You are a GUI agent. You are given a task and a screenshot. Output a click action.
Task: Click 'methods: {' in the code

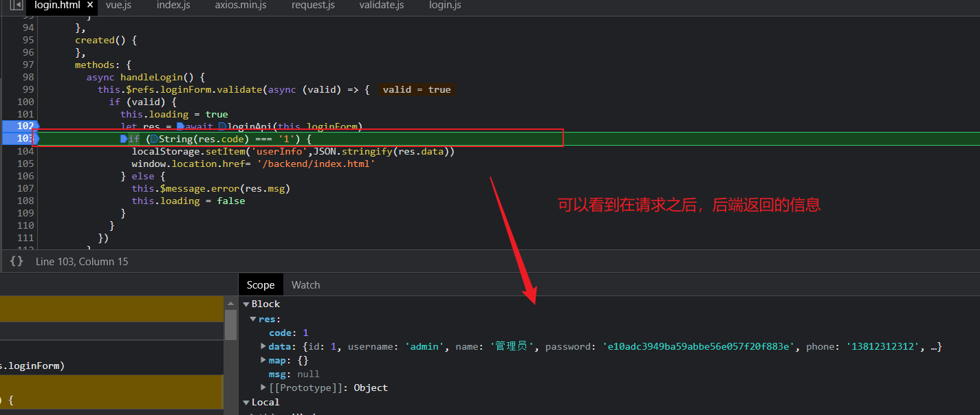point(103,65)
